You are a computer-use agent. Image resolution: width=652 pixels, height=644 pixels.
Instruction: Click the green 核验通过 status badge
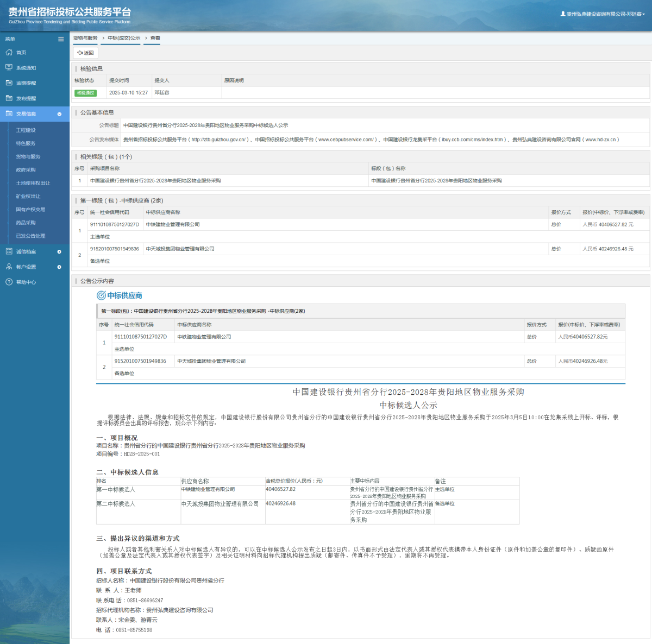pos(85,93)
